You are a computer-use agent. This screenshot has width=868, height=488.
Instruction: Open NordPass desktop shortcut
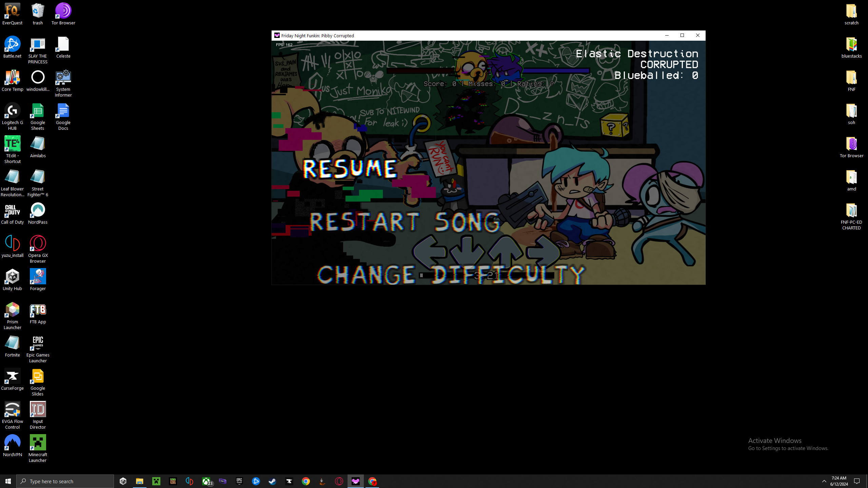coord(38,213)
